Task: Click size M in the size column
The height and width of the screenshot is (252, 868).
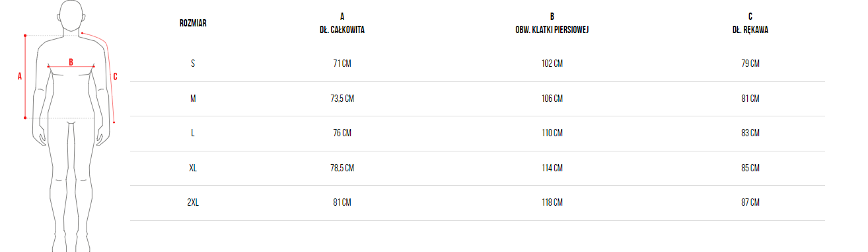Action: click(x=193, y=98)
